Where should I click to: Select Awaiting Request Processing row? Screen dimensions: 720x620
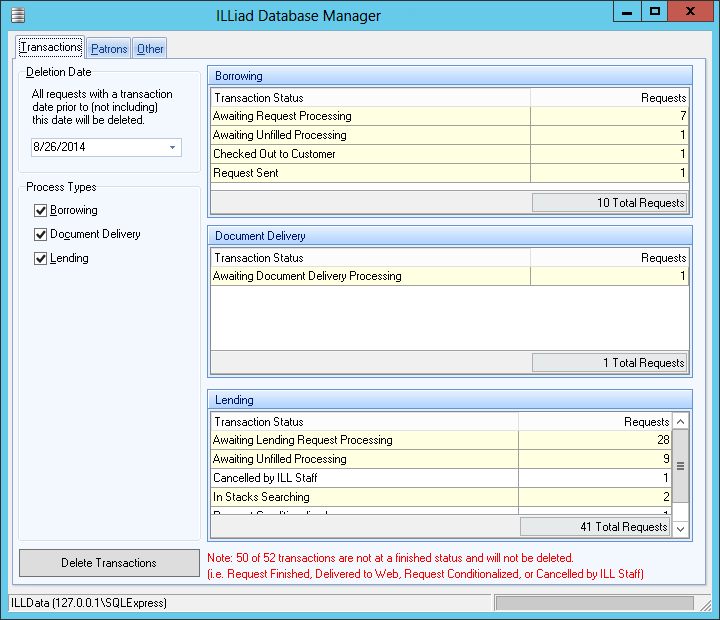click(370, 117)
